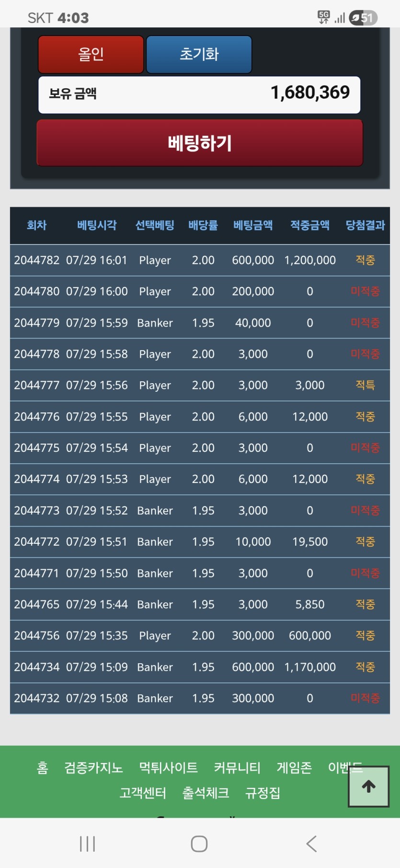Open the 출석체크 footer link
Viewport: 400px width, 868px height.
pyautogui.click(x=206, y=793)
